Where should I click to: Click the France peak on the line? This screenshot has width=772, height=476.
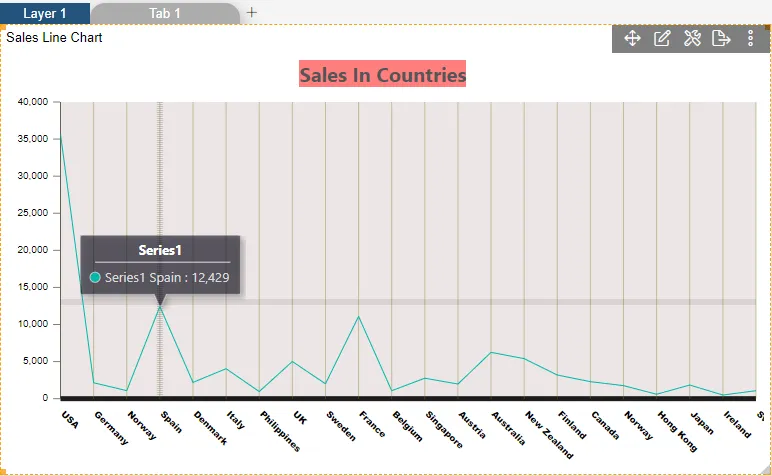(358, 317)
